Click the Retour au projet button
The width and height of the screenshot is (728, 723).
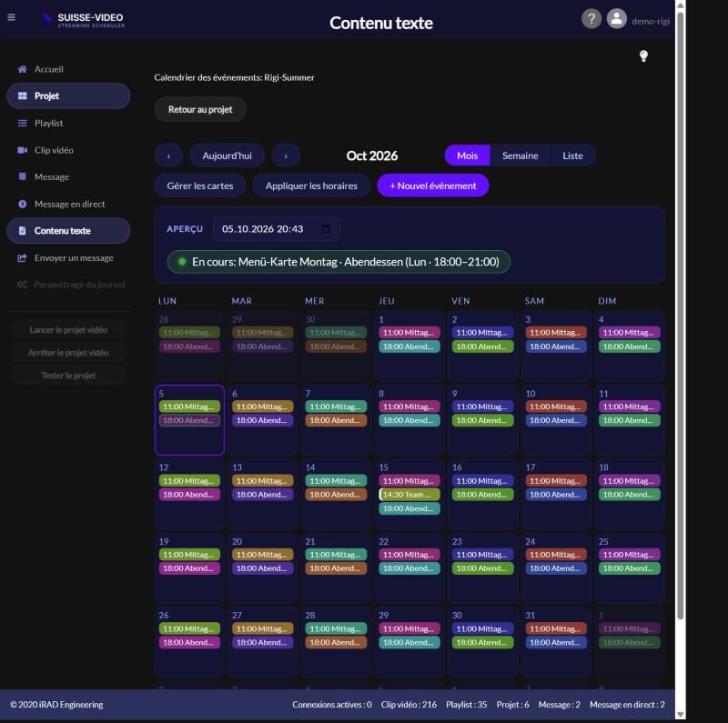200,109
